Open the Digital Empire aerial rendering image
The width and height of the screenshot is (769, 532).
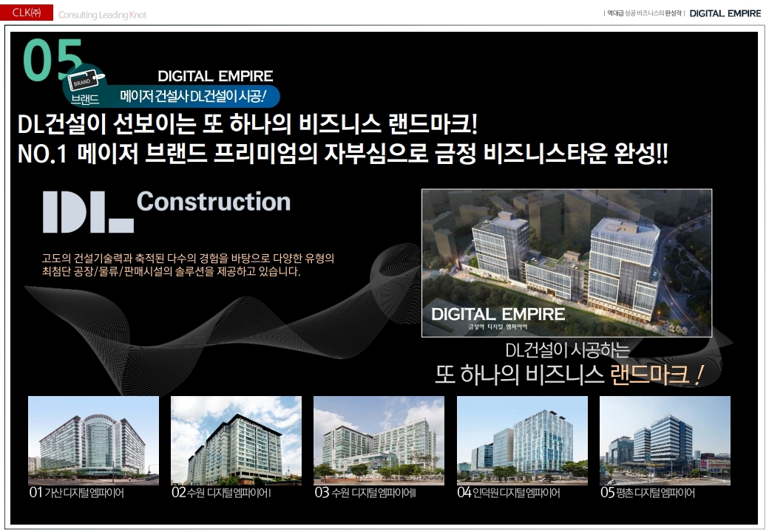[566, 262]
